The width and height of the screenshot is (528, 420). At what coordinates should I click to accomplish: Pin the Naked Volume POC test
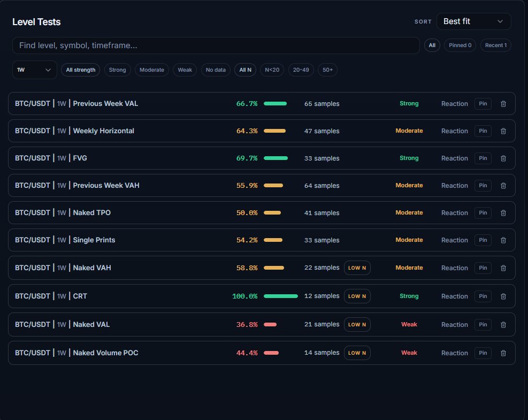483,353
